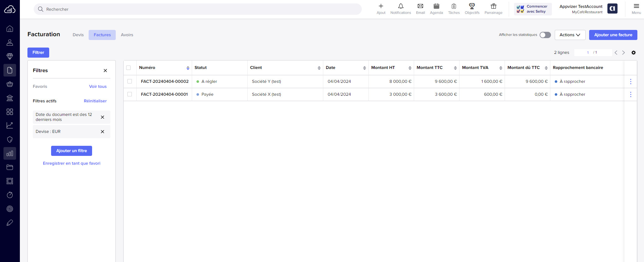Check the select-all invoices checkbox

pos(128,68)
